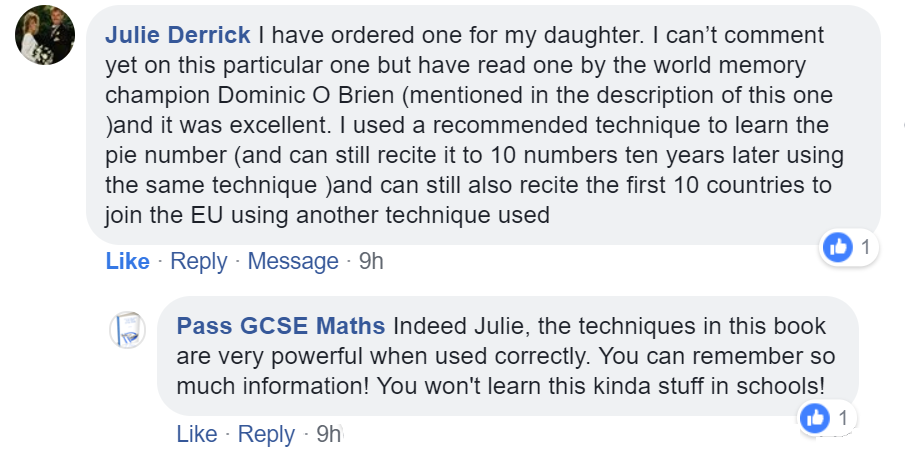The image size is (905, 467).
Task: Reply to the Pass GCSE Maths comment
Action: pyautogui.click(x=267, y=434)
